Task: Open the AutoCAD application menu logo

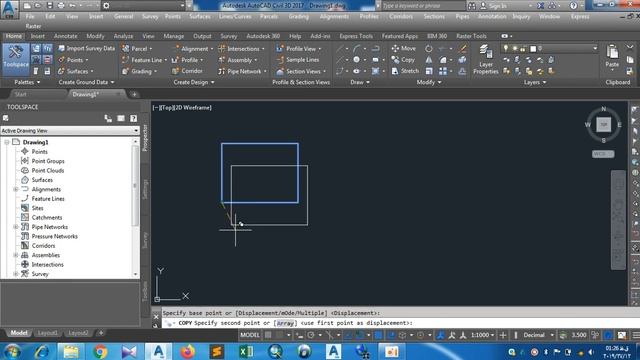Action: [x=9, y=9]
